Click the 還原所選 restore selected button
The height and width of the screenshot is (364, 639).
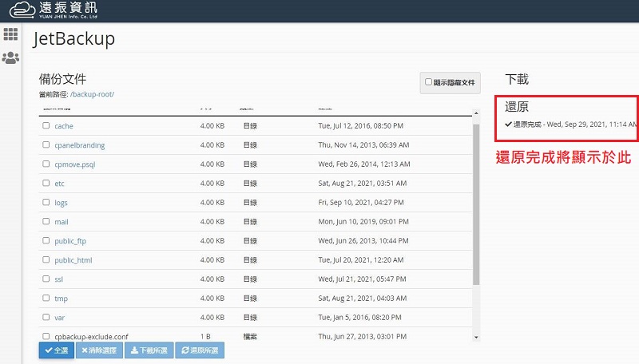coord(200,350)
